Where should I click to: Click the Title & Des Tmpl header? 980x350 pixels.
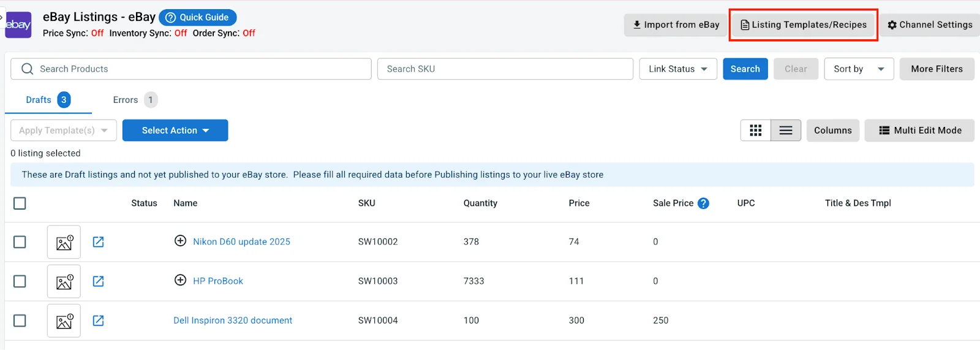(x=858, y=203)
